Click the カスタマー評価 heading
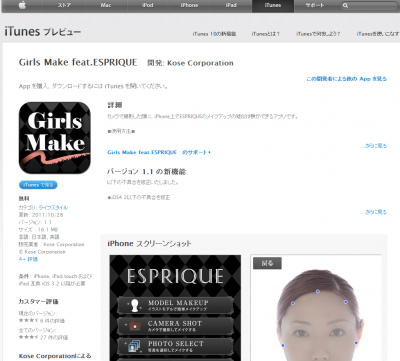Viewport: 400px width, 361px height. tap(39, 302)
